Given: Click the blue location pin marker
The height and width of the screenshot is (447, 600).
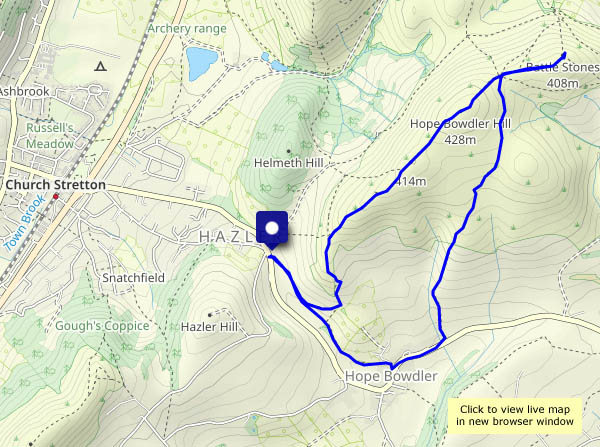Looking at the screenshot, I should [272, 230].
